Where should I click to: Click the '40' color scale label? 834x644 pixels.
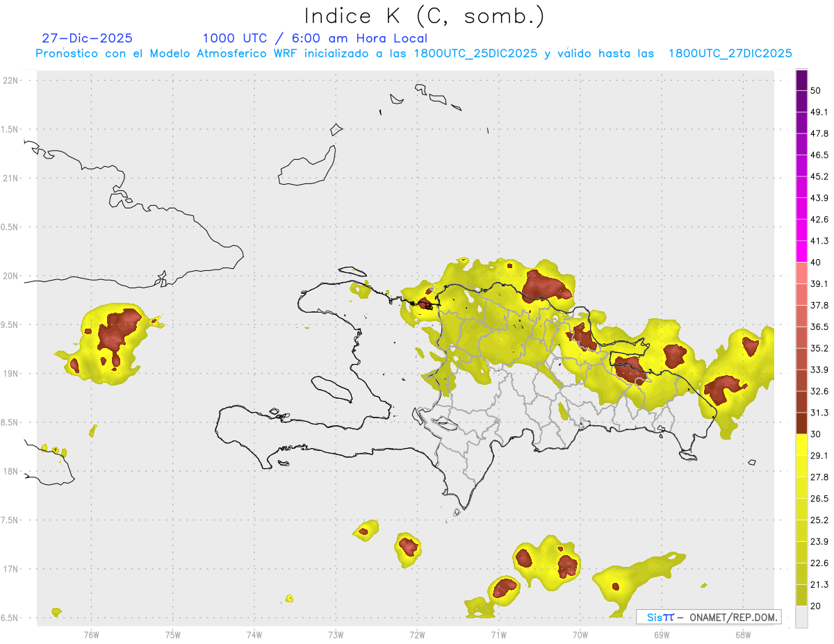pyautogui.click(x=815, y=262)
